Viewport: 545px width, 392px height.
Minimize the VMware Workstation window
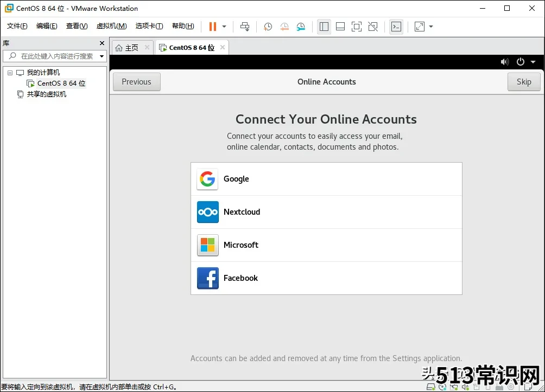483,8
